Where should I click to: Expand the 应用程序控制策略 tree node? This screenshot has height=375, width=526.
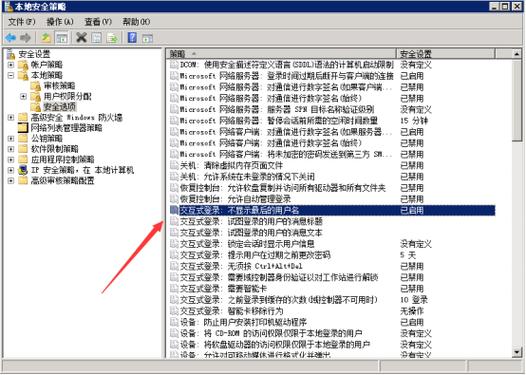coord(11,160)
